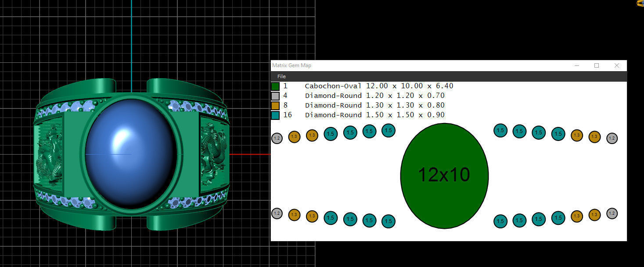Click the dark green Cabochon-Oval legend swatch
Viewport: 644px width, 267px height.
[x=275, y=87]
